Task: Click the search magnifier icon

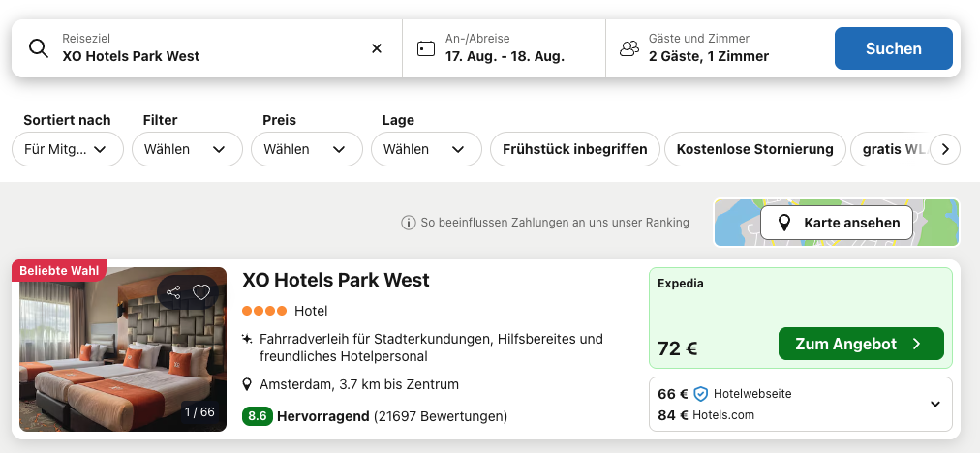Action: [39, 48]
